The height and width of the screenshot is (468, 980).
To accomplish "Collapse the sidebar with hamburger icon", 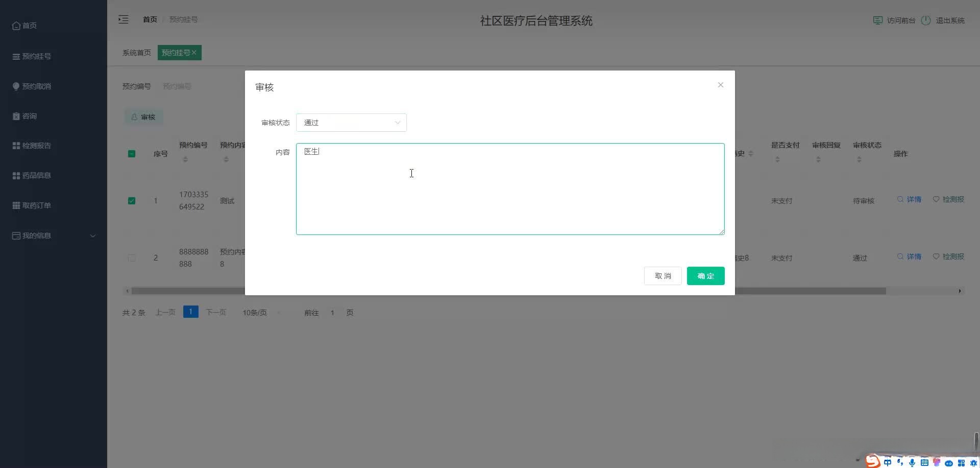I will pyautogui.click(x=124, y=19).
